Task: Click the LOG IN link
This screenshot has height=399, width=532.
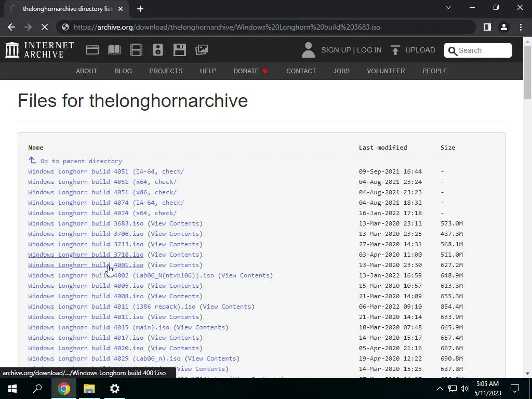Action: point(369,50)
